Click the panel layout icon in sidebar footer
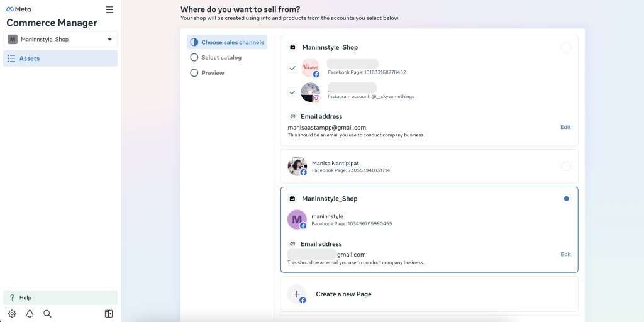The width and height of the screenshot is (644, 322). [x=109, y=314]
